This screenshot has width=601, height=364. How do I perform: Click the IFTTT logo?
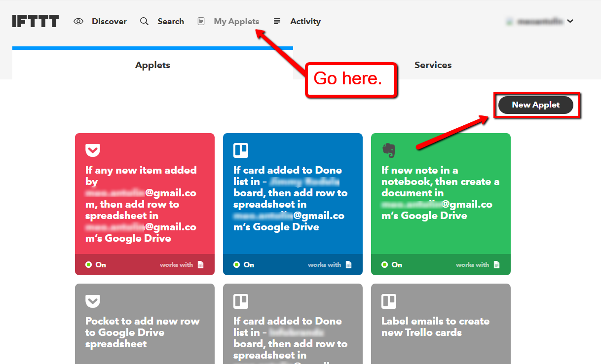click(x=36, y=21)
